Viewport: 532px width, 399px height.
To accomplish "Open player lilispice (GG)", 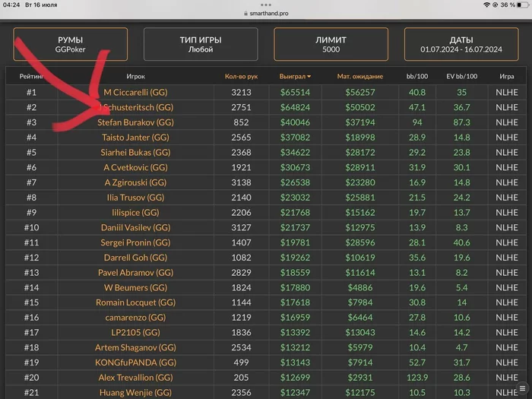I will click(x=136, y=212).
